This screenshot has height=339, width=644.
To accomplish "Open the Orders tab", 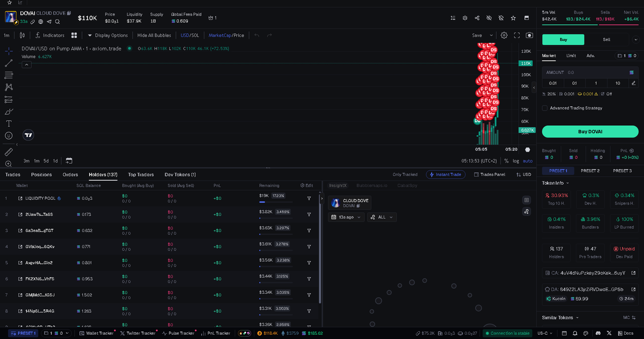I will [x=70, y=175].
